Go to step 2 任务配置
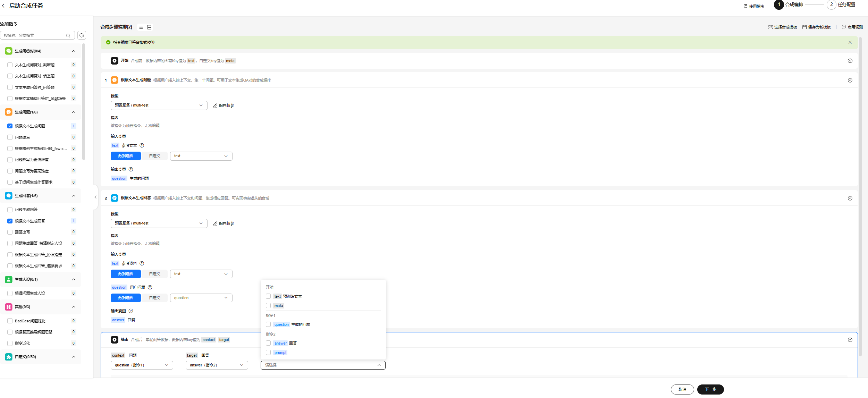 click(x=841, y=5)
